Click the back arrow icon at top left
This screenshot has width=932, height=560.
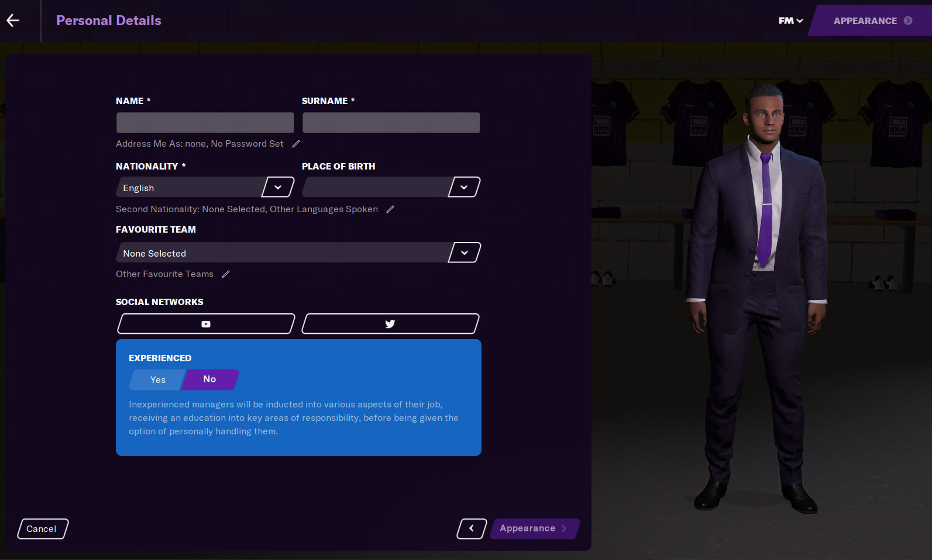point(13,20)
